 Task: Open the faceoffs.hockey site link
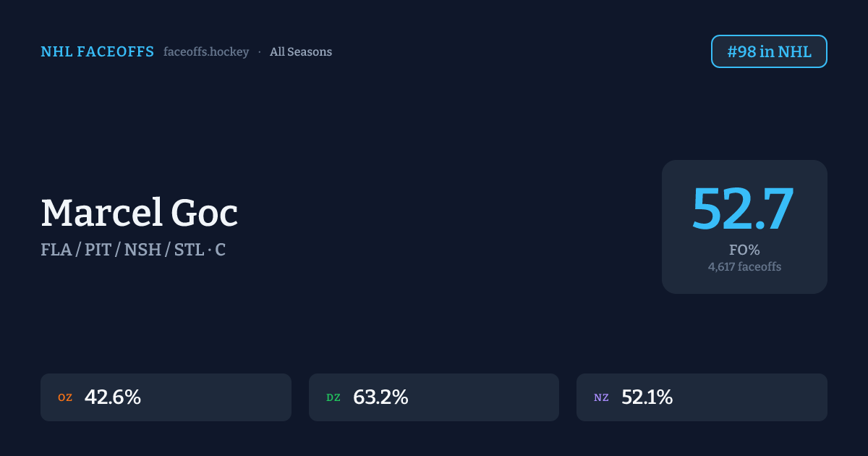[x=206, y=52]
